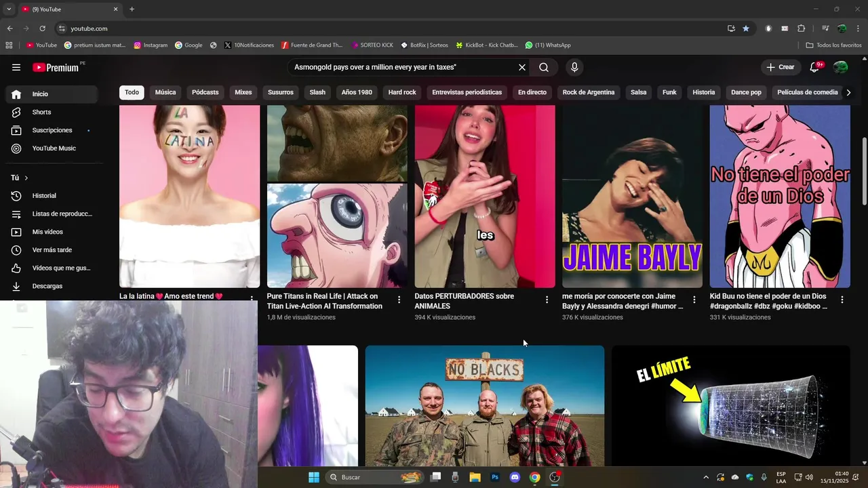Open options for Kid Buu short

point(842,300)
